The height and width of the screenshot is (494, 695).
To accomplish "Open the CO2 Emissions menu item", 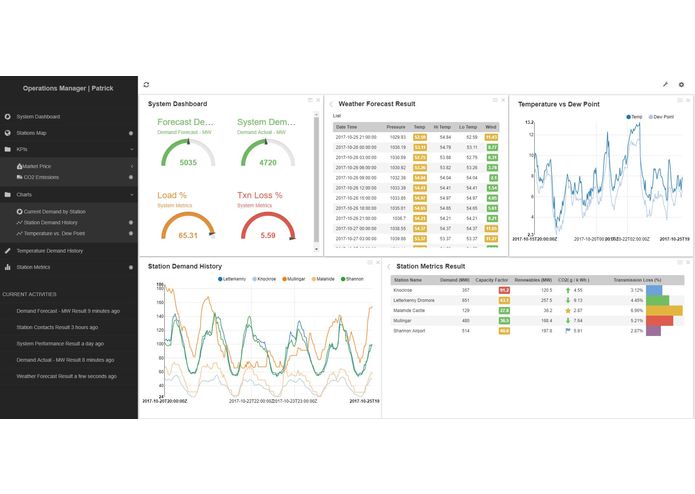I will click(x=41, y=177).
